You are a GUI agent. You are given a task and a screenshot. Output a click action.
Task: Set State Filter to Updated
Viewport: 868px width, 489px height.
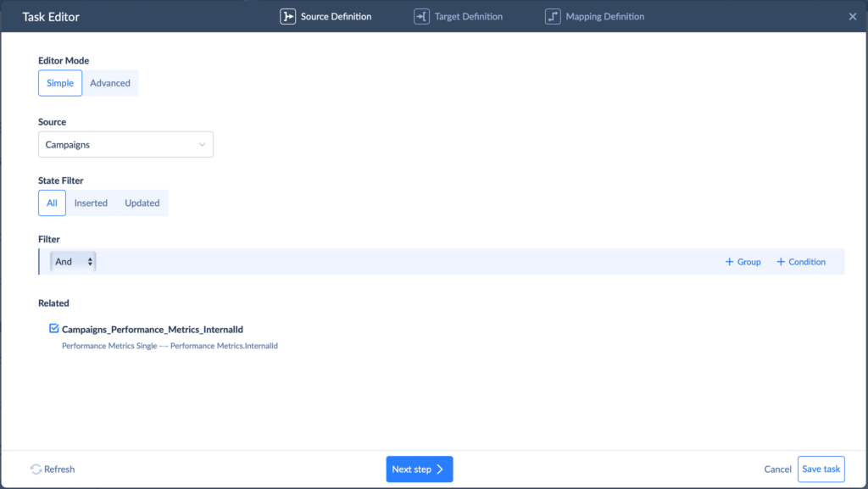click(x=142, y=203)
